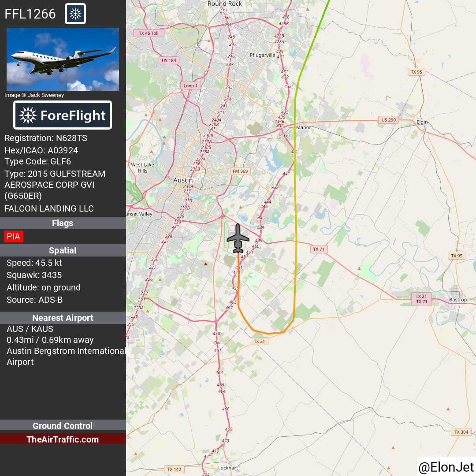Click the Austin city label on the map

click(183, 180)
